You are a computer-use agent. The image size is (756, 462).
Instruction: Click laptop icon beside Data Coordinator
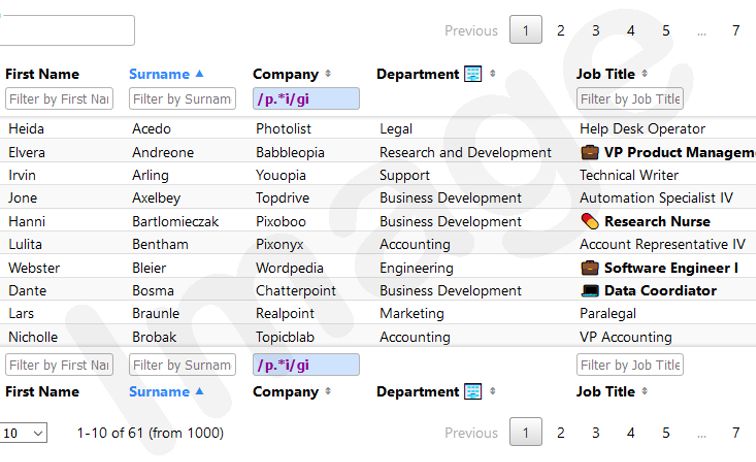pyautogui.click(x=590, y=291)
